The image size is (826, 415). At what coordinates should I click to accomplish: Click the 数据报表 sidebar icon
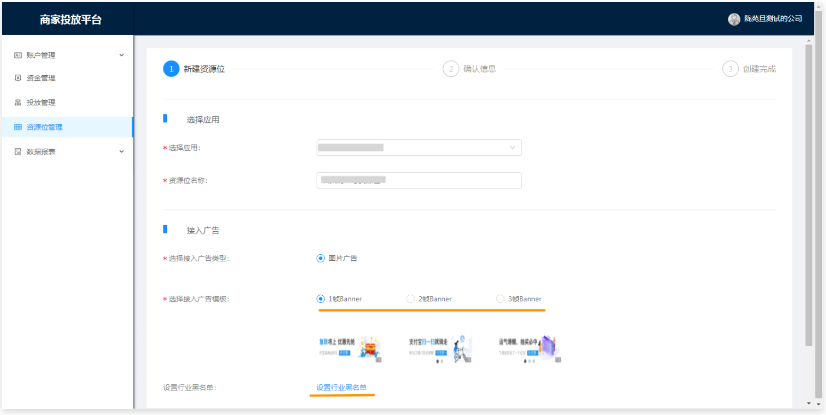tap(17, 151)
